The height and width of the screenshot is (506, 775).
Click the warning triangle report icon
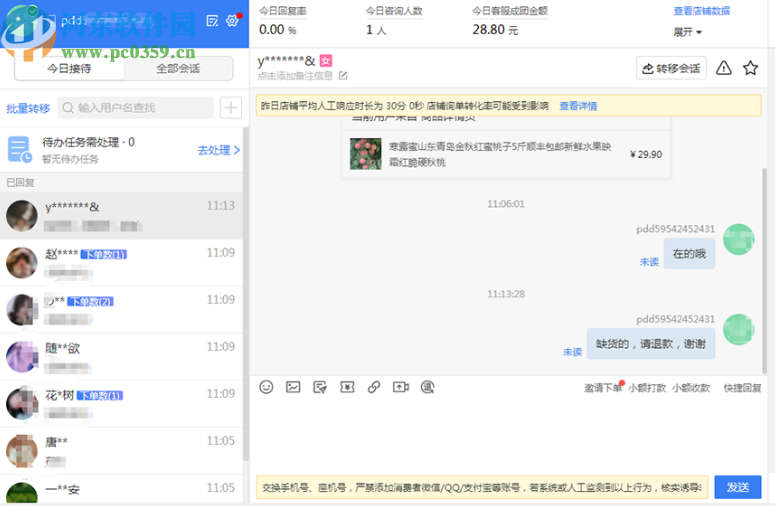coord(724,68)
